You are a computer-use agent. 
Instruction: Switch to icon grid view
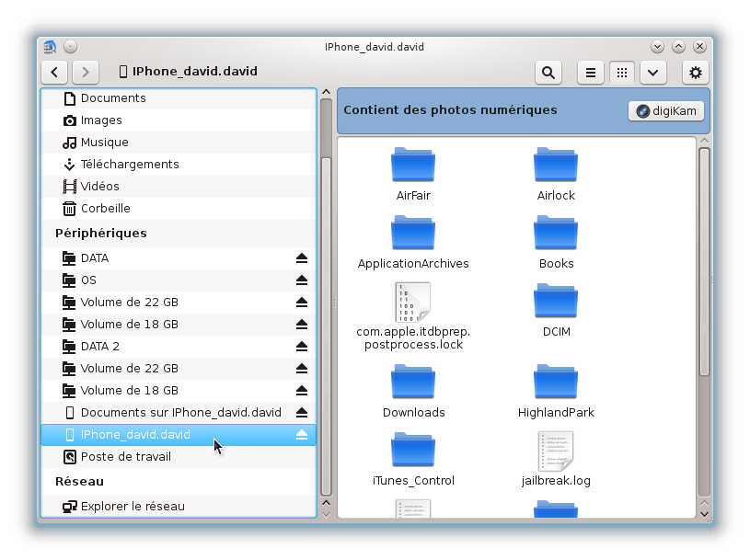coord(622,73)
